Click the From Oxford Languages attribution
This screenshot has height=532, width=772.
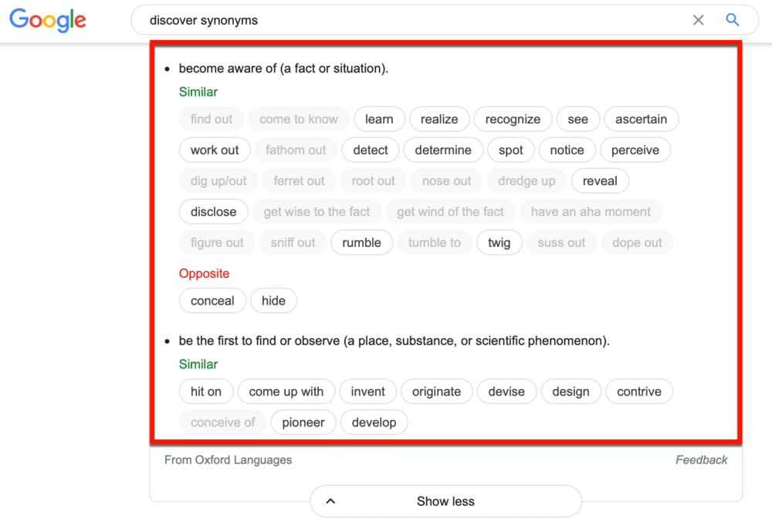[228, 459]
